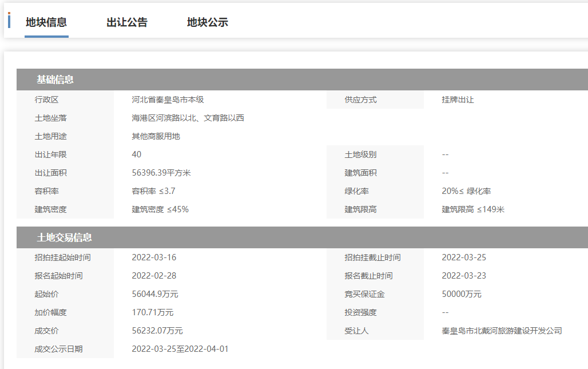The image size is (588, 369).
Task: Click the 竞买保证金 value 50000万元
Action: click(x=462, y=294)
